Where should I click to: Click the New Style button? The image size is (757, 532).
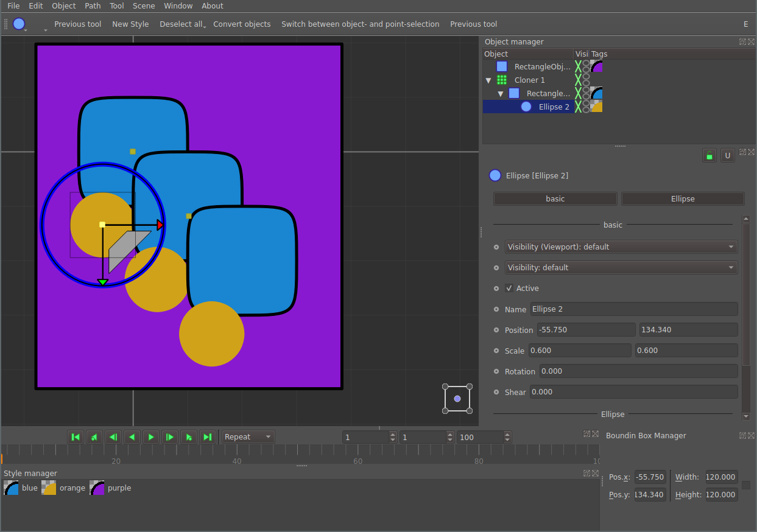click(x=130, y=24)
